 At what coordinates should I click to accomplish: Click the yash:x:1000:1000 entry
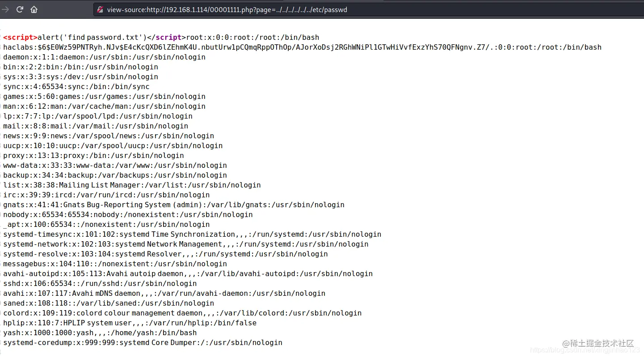point(100,332)
